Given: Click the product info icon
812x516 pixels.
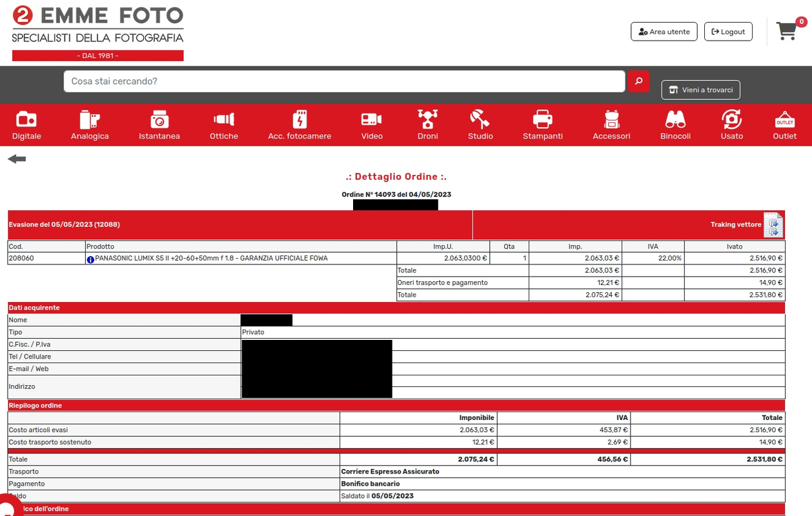Looking at the screenshot, I should click(x=90, y=259).
